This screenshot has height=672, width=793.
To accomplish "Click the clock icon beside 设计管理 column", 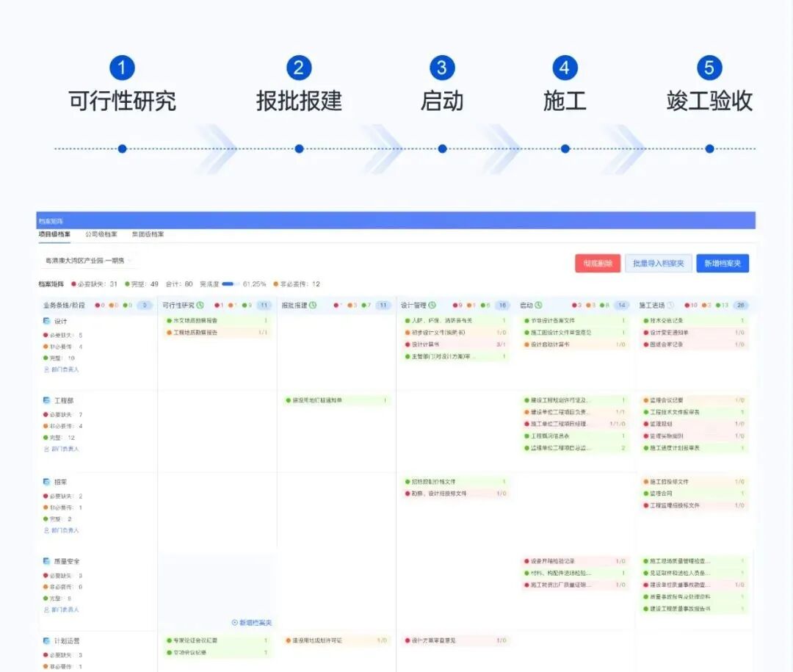I will 432,305.
